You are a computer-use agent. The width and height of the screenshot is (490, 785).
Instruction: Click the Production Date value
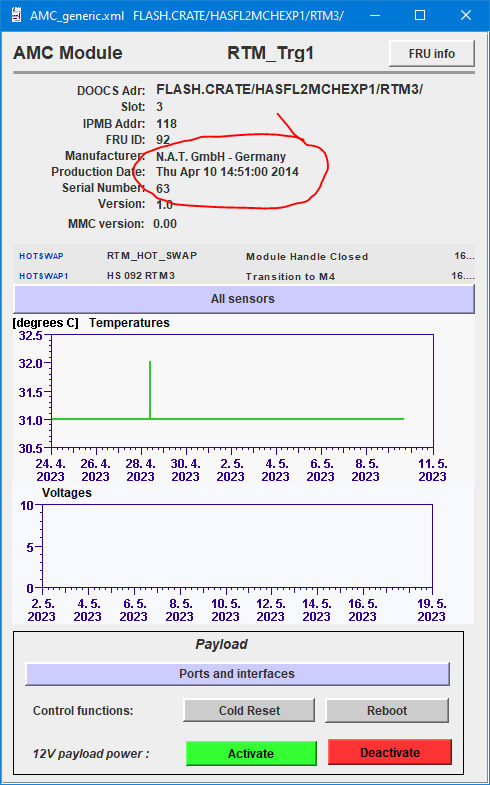227,172
